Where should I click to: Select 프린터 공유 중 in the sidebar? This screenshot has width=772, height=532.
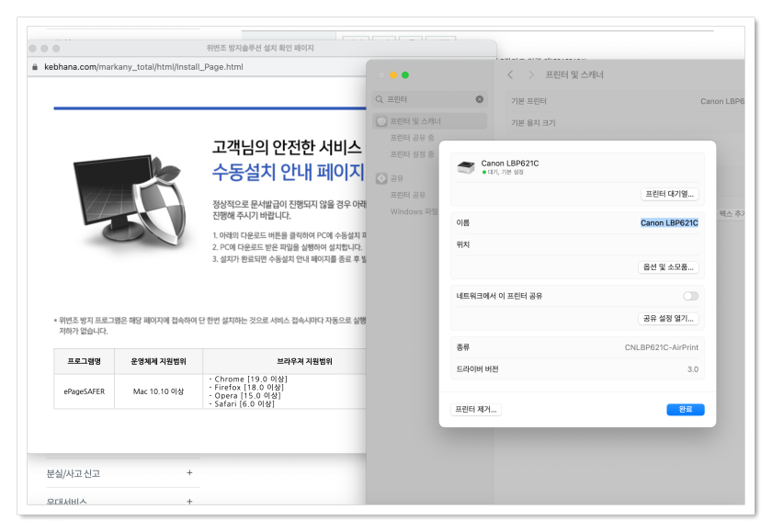(x=412, y=139)
